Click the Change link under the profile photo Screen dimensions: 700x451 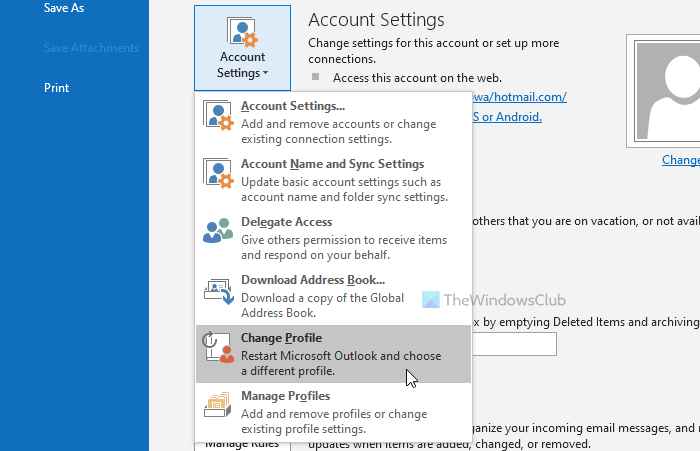[x=681, y=160]
